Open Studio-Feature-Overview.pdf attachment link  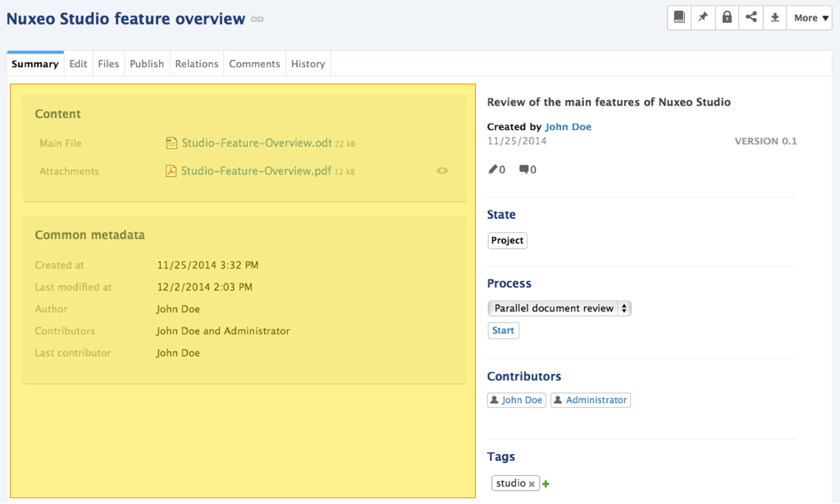coord(256,170)
